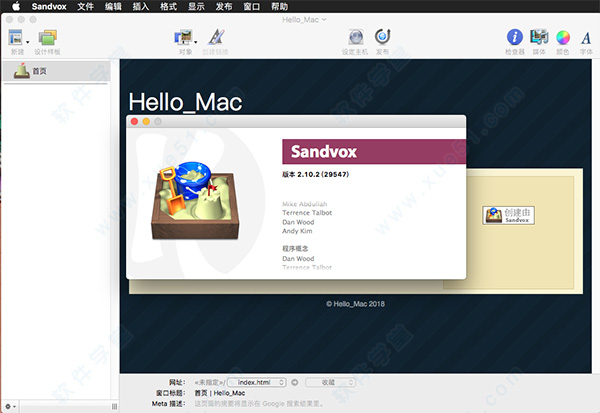
Task: Open the 文件 (File) menu
Action: pos(85,7)
